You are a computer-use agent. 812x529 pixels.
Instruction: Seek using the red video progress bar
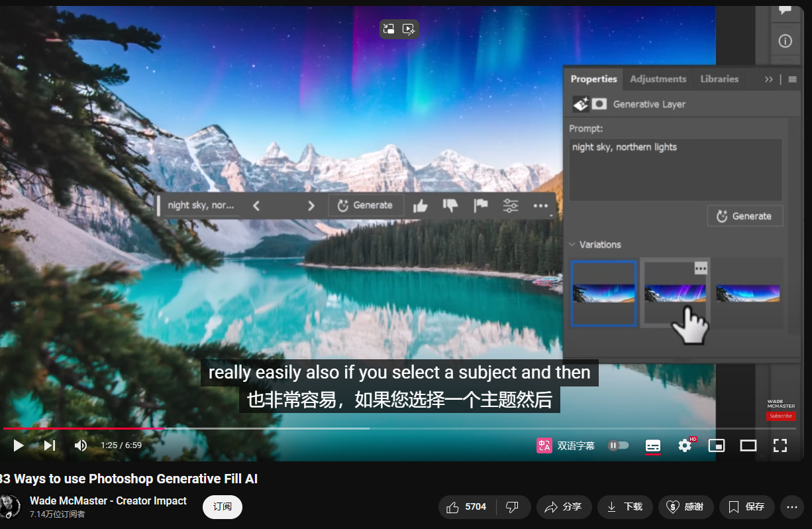(199, 429)
